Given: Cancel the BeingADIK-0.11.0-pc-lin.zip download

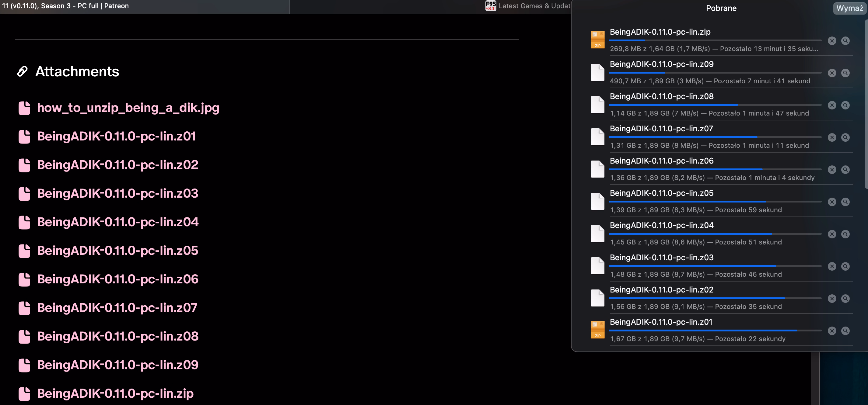Looking at the screenshot, I should (x=831, y=41).
